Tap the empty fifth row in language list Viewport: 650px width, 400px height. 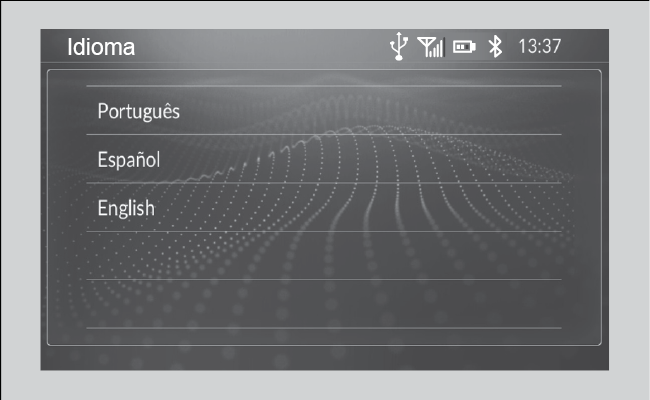324,304
